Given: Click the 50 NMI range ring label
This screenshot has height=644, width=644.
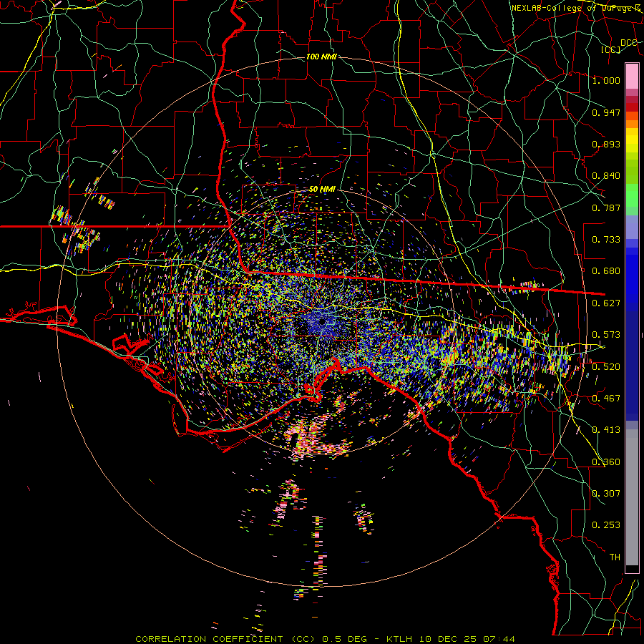Looking at the screenshot, I should tap(323, 190).
